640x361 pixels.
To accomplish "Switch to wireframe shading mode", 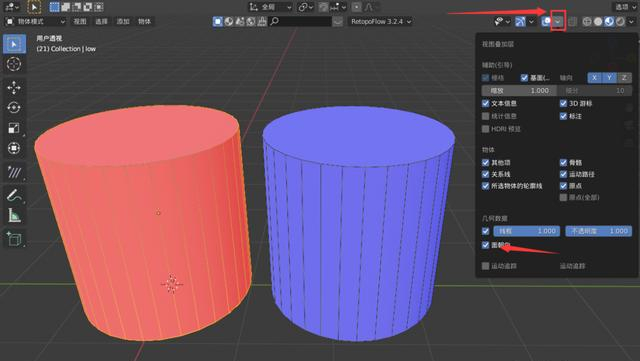I will click(x=587, y=21).
